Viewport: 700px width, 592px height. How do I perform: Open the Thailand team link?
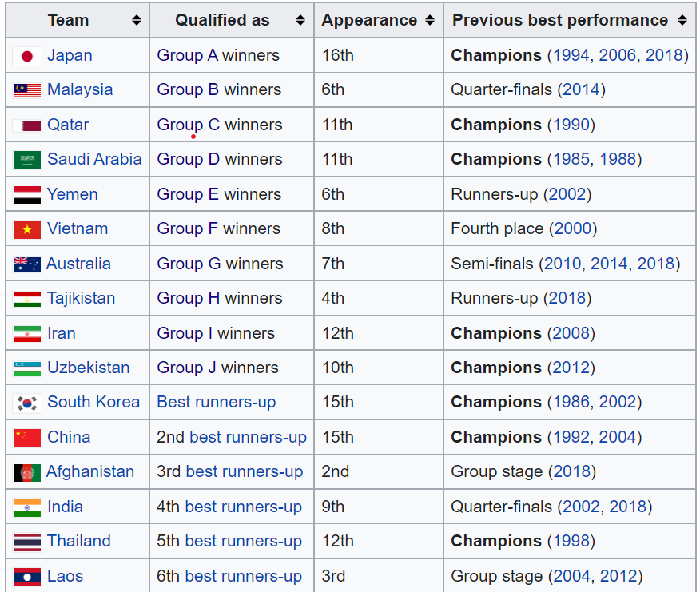click(x=78, y=541)
